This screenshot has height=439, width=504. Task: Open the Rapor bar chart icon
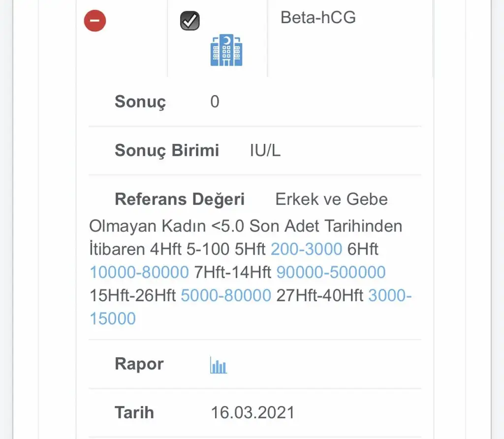(x=219, y=366)
